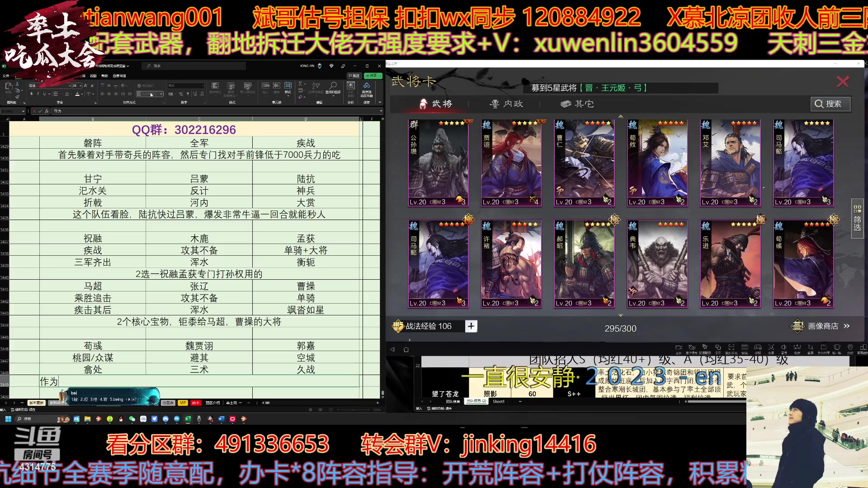Viewport: 868px width, 488px height.
Task: Click the cancel X in formula bar
Action: [34, 111]
